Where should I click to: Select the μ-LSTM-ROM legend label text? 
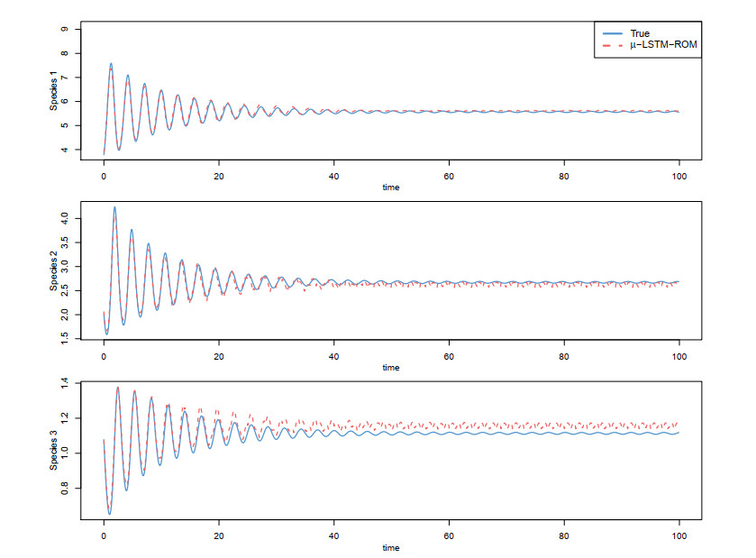pyautogui.click(x=662, y=46)
